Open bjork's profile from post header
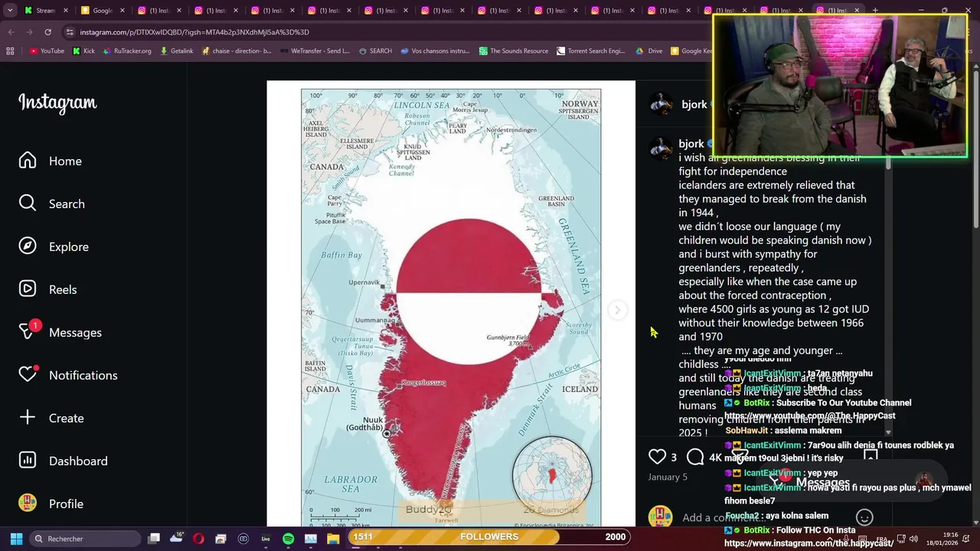 [x=694, y=104]
